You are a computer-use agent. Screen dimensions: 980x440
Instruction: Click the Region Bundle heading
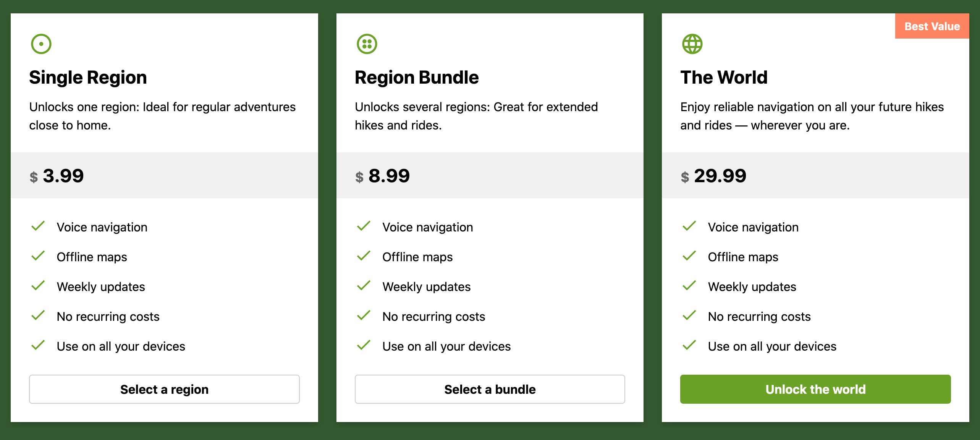point(417,78)
